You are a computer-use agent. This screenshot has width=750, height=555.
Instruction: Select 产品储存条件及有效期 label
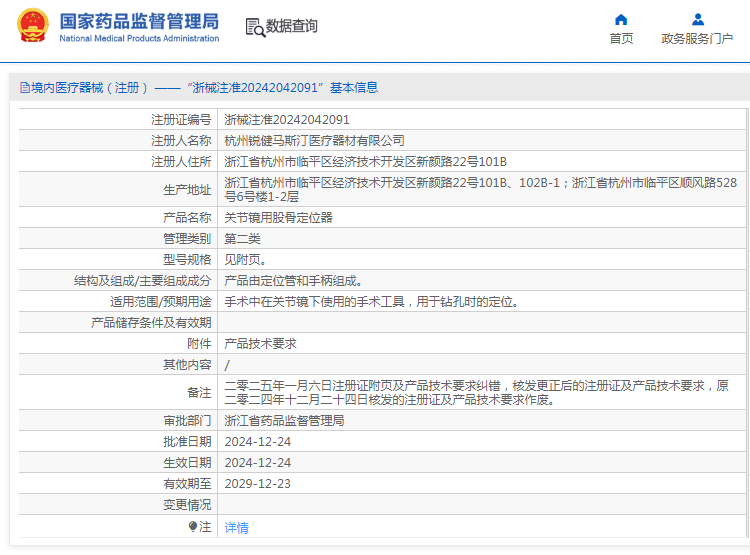(151, 323)
